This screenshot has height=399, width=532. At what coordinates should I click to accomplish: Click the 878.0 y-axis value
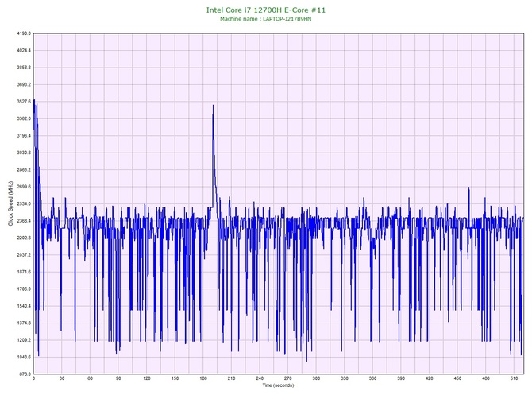click(x=25, y=374)
